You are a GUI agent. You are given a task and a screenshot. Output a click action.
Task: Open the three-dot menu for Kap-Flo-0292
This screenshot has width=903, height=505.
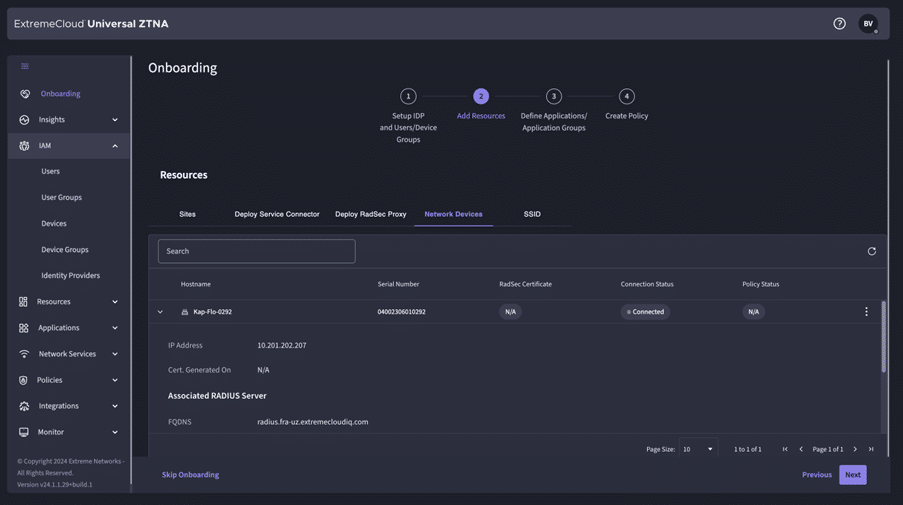pos(866,312)
